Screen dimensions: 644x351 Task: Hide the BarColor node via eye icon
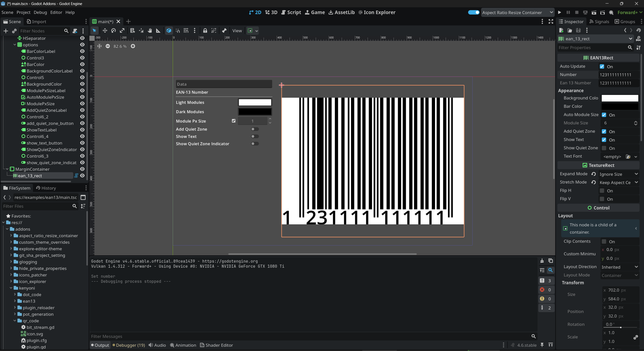(x=82, y=64)
